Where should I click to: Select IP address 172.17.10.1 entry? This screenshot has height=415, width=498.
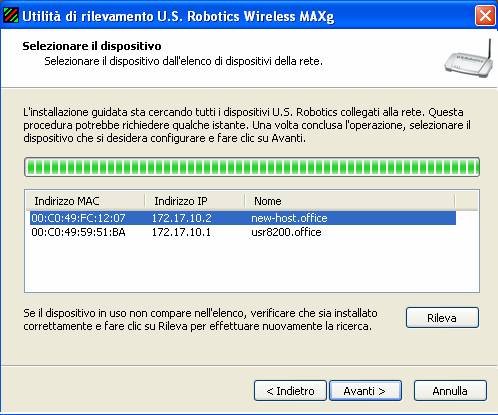point(181,232)
